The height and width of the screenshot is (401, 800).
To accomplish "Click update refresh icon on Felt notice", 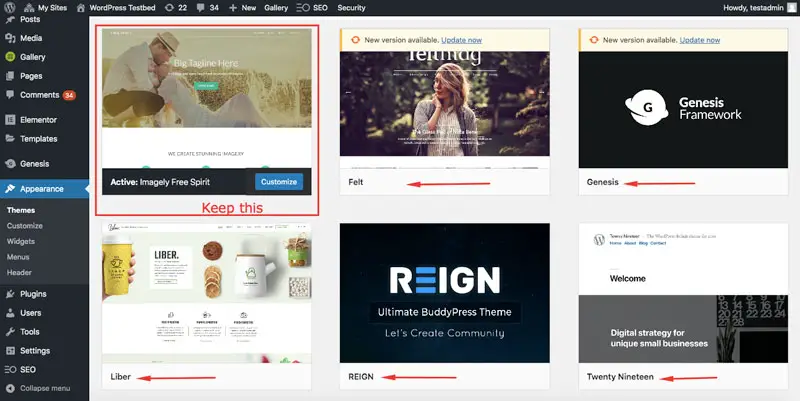I will pos(356,40).
